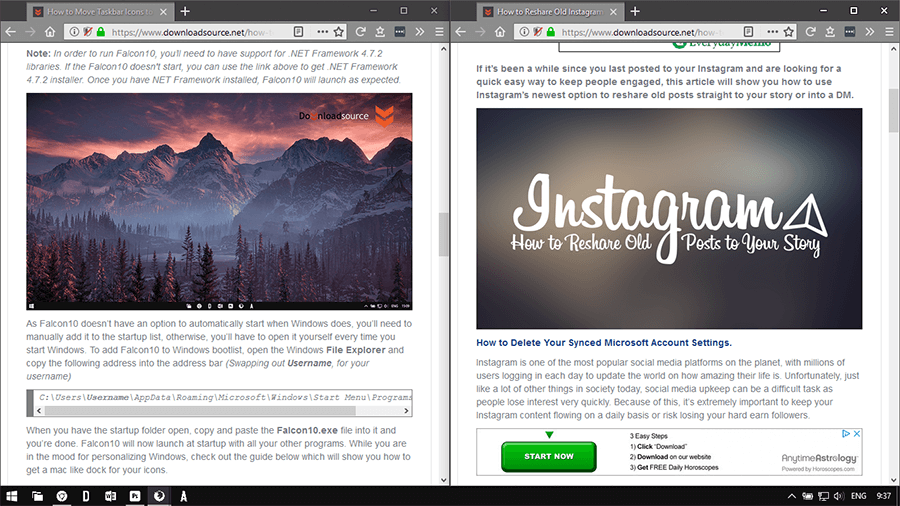Screen dimensions: 900x506
Task: Show site information in right window address bar
Action: 524,32
